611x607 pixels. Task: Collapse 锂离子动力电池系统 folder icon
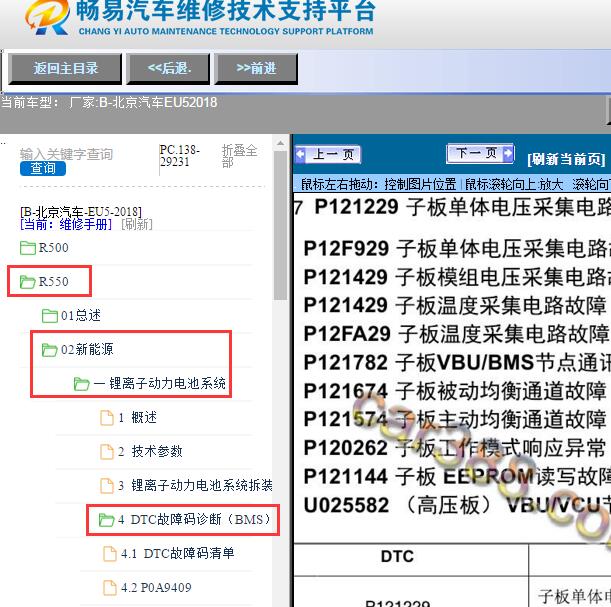81,384
